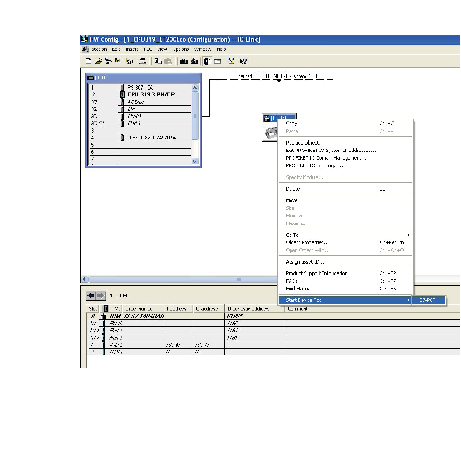461x476 pixels.
Task: Click the Diagnostic address column header
Action: point(255,309)
